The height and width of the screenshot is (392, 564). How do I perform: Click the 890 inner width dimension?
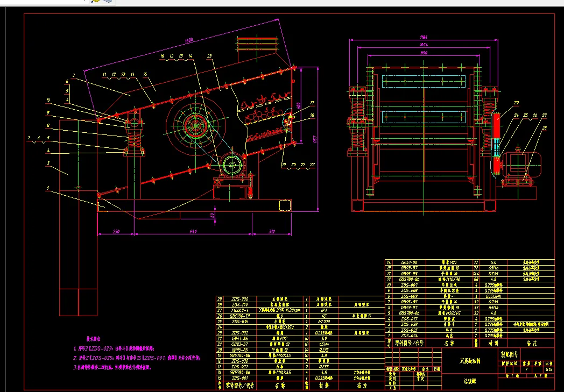(424, 53)
